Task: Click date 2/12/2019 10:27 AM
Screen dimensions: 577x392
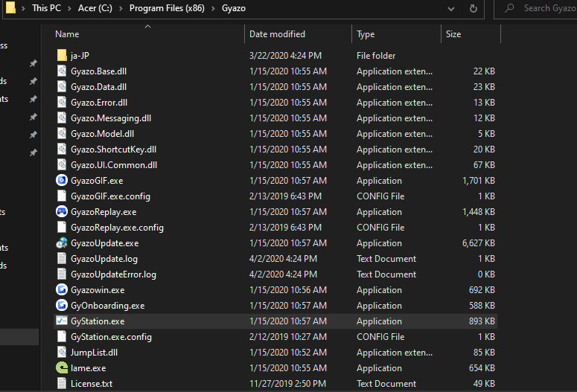Action: [288, 337]
